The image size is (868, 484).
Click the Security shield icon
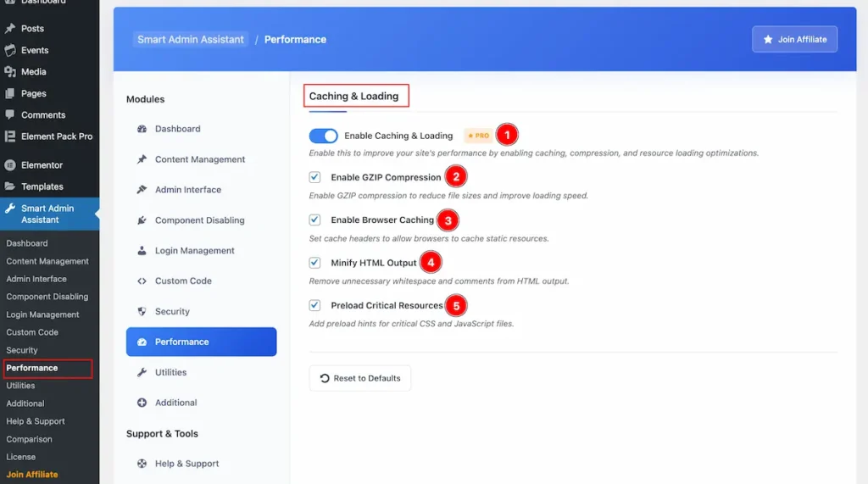click(142, 311)
